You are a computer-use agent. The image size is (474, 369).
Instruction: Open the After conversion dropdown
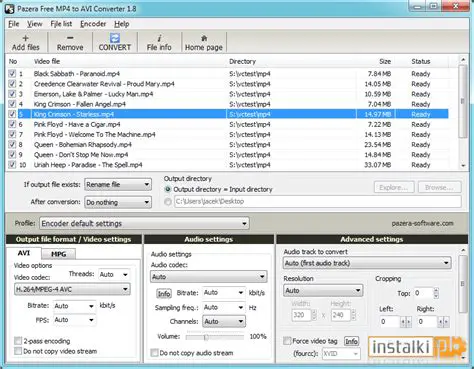[118, 202]
